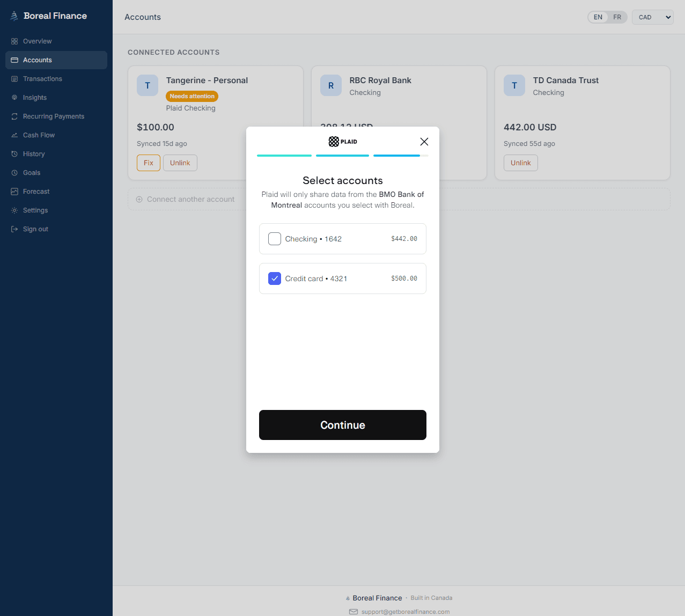Navigate to Recurring Payments
The image size is (685, 616).
coord(56,116)
